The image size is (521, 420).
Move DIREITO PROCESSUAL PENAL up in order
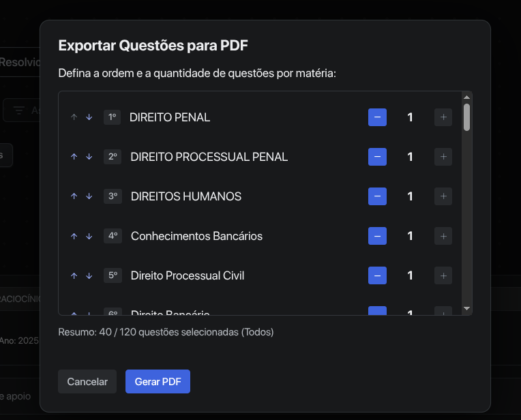point(74,157)
